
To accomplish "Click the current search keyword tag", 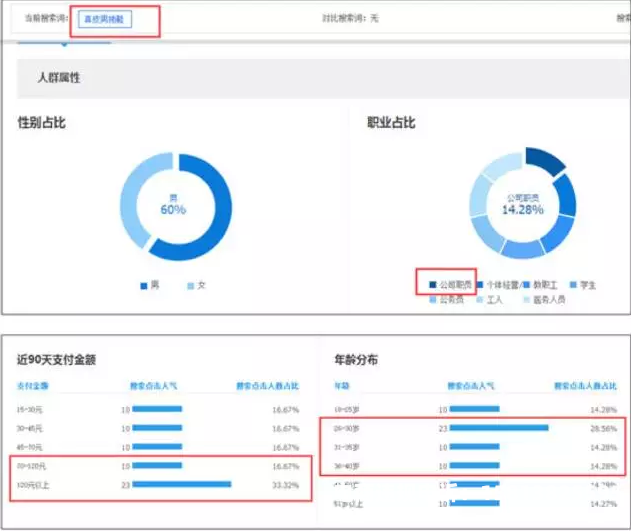I will (104, 19).
